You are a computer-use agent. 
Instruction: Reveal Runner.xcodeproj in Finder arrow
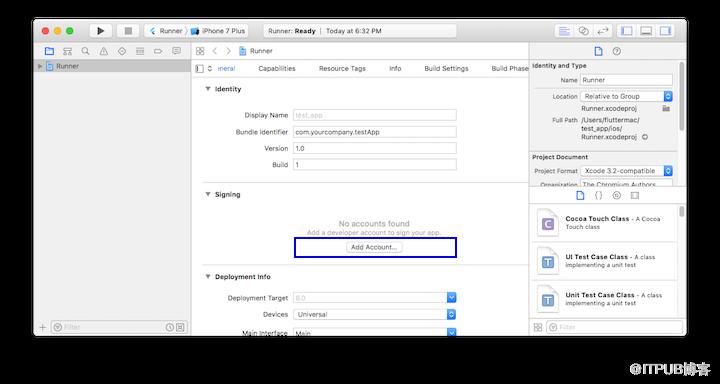[x=645, y=137]
